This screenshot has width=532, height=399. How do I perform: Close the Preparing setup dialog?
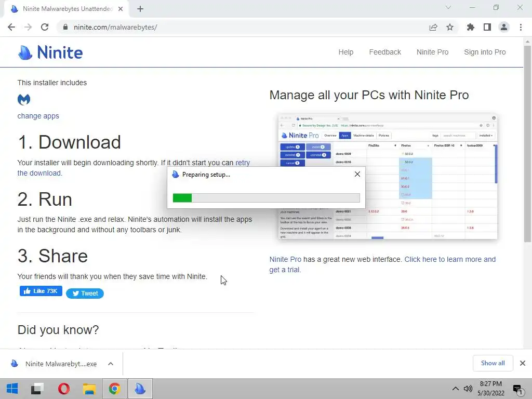pyautogui.click(x=357, y=174)
